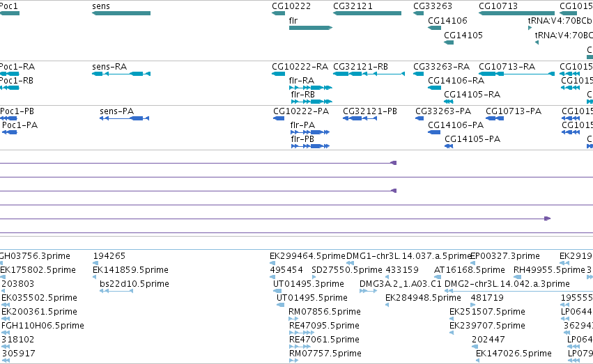The width and height of the screenshot is (593, 364).
Task: Click the EK251507.5prime EST label
Action: tap(487, 312)
